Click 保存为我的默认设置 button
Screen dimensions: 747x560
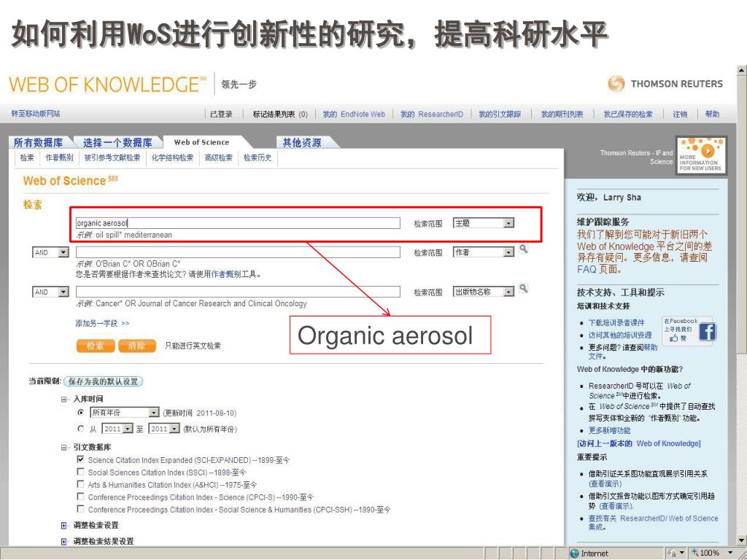(103, 381)
